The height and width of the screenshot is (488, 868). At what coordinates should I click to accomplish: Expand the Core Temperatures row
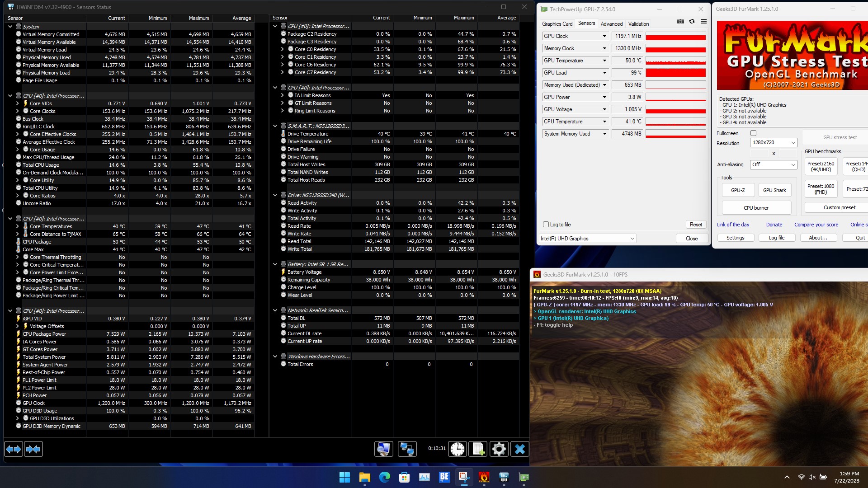coord(18,226)
